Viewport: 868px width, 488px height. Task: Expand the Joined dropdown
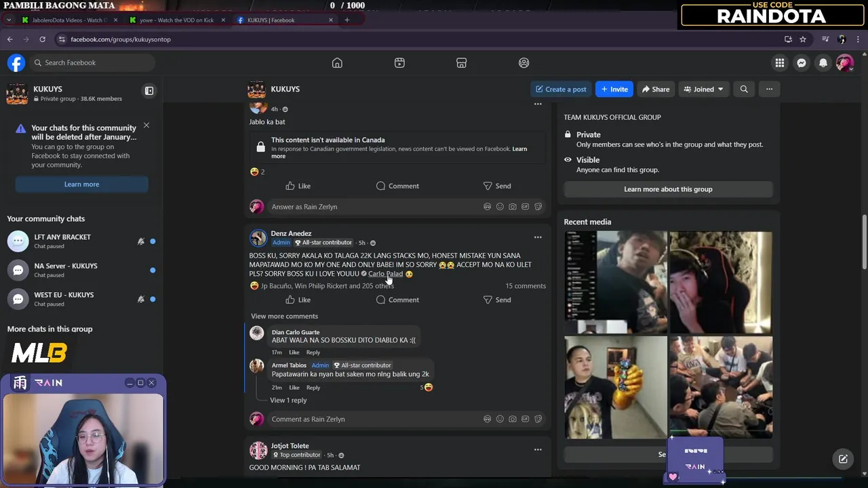[x=703, y=89]
